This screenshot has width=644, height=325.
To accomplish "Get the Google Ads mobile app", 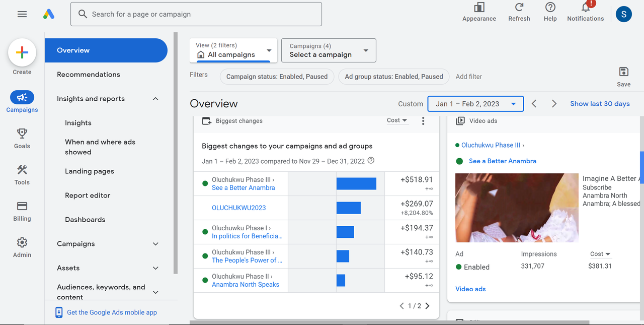I will 112,312.
